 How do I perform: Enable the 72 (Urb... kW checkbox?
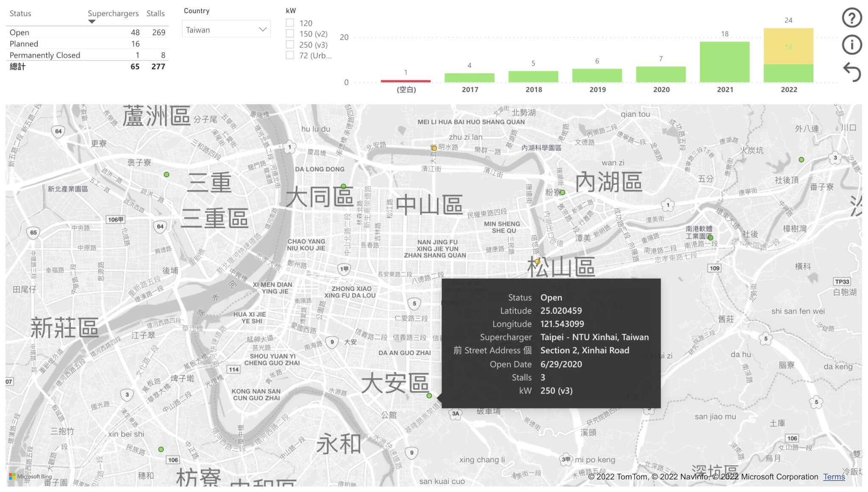click(x=290, y=55)
